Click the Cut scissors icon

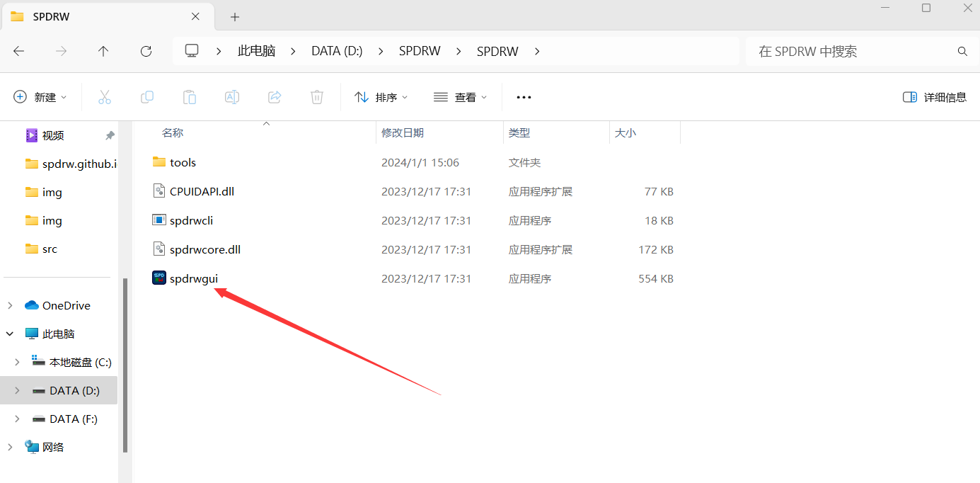[105, 97]
